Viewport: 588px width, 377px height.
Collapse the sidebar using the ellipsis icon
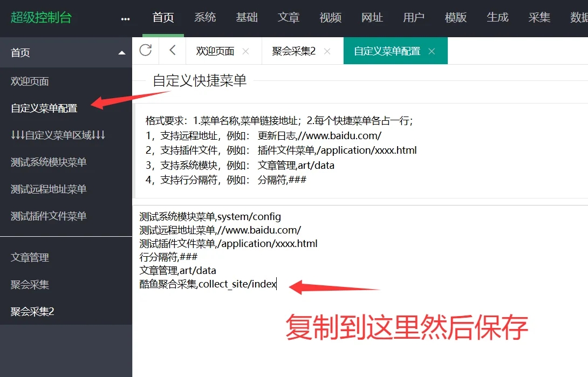point(125,18)
